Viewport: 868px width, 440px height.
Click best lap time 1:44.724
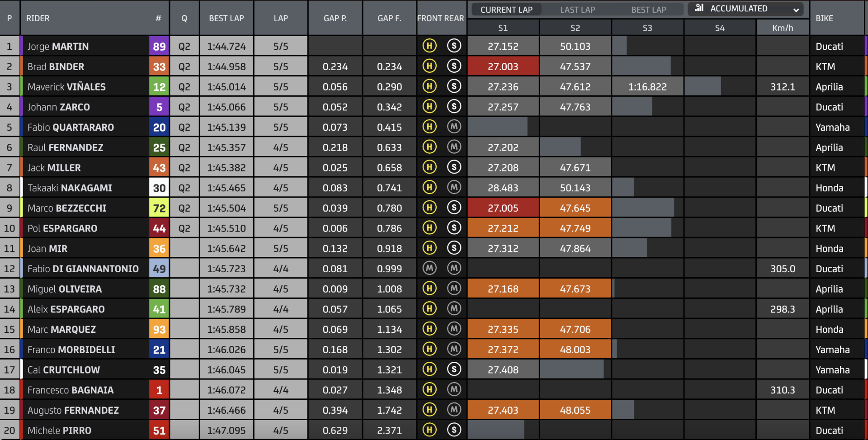point(226,46)
